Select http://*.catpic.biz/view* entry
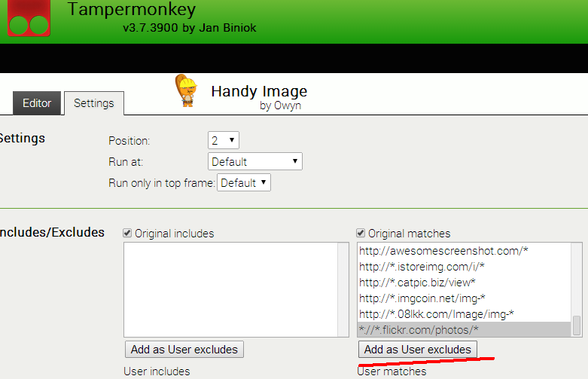The width and height of the screenshot is (588, 379). [x=465, y=283]
